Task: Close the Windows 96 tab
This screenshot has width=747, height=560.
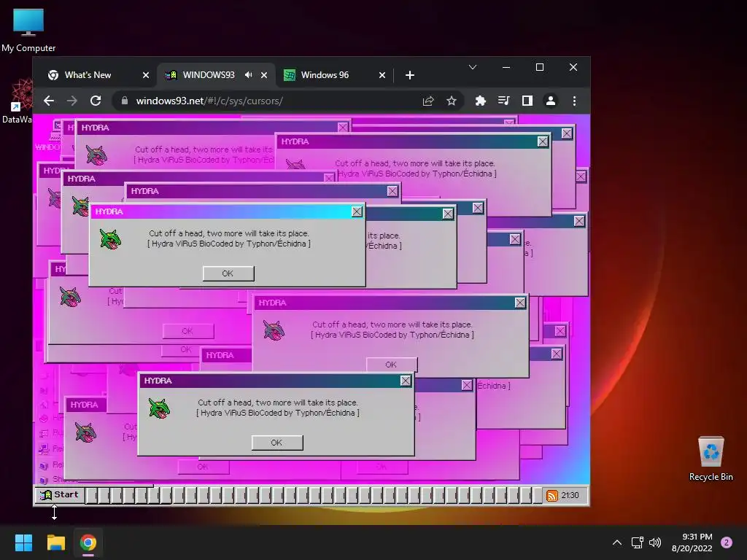Action: pyautogui.click(x=382, y=75)
